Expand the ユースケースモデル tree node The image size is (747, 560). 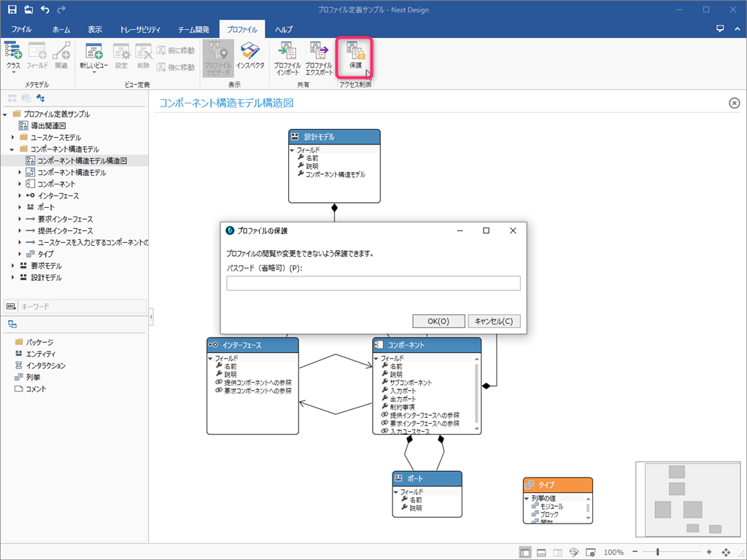[13, 138]
